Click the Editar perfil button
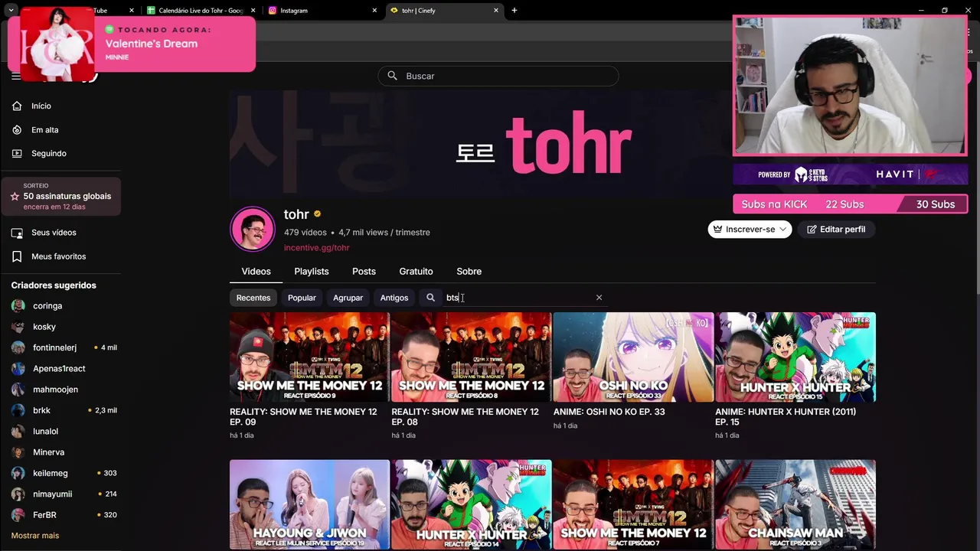The height and width of the screenshot is (551, 980). (x=836, y=230)
